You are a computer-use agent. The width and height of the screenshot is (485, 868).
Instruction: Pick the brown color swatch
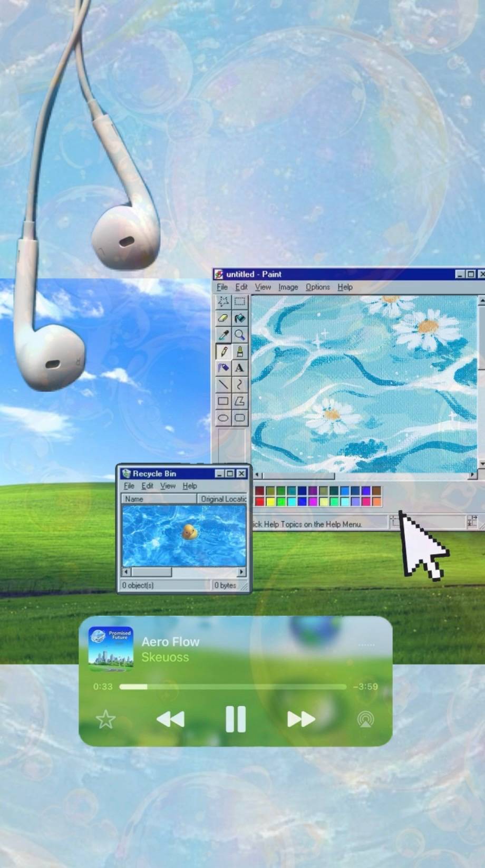click(x=376, y=491)
